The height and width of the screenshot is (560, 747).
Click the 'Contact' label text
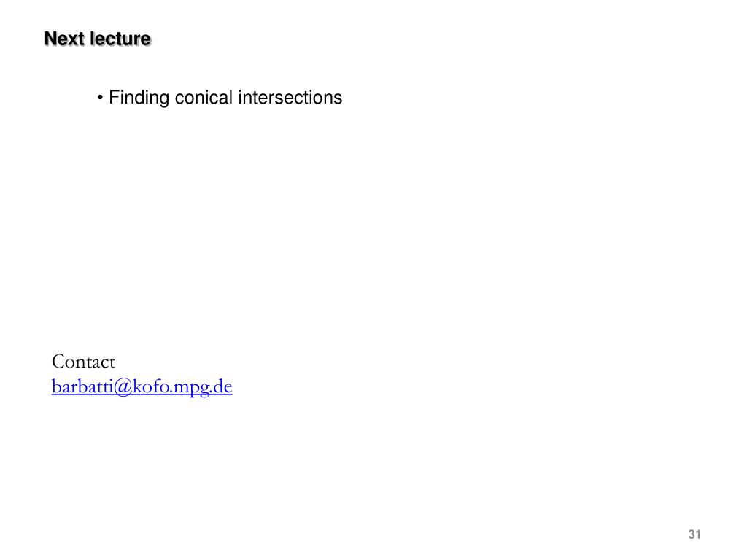[83, 362]
